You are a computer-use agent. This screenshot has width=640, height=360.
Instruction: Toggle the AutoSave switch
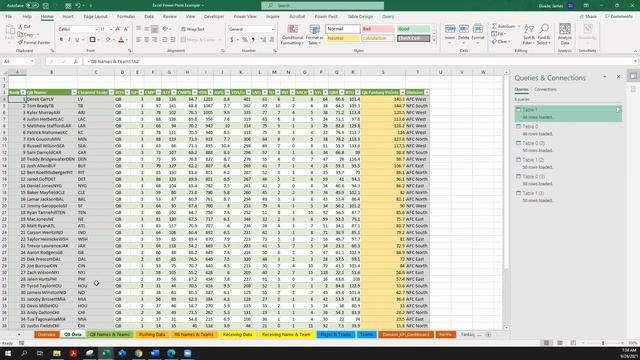(x=32, y=6)
